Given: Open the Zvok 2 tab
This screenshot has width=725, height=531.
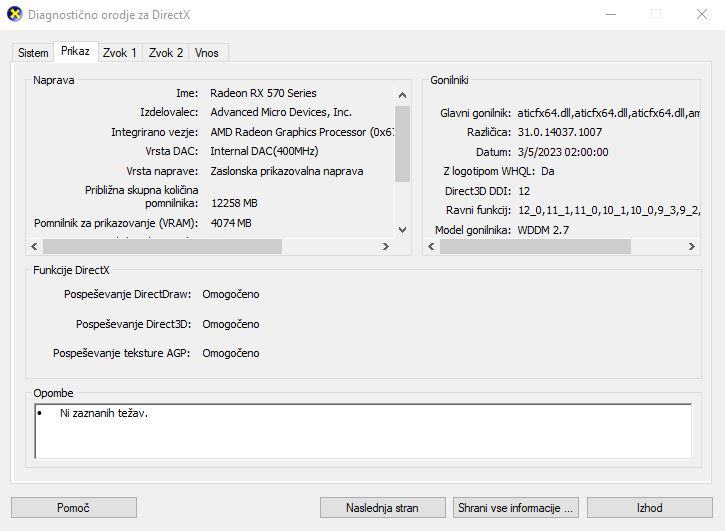Looking at the screenshot, I should click(x=166, y=53).
